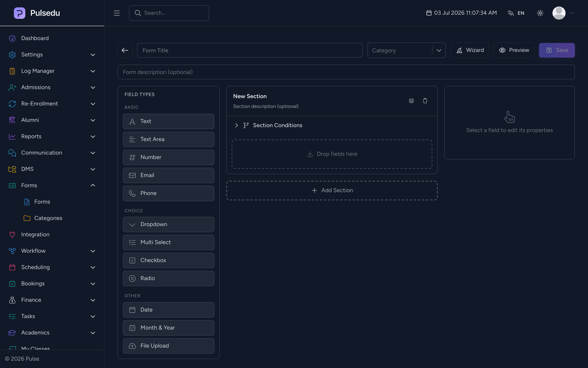The width and height of the screenshot is (588, 368).
Task: Expand the Settings menu
Action: pos(52,55)
